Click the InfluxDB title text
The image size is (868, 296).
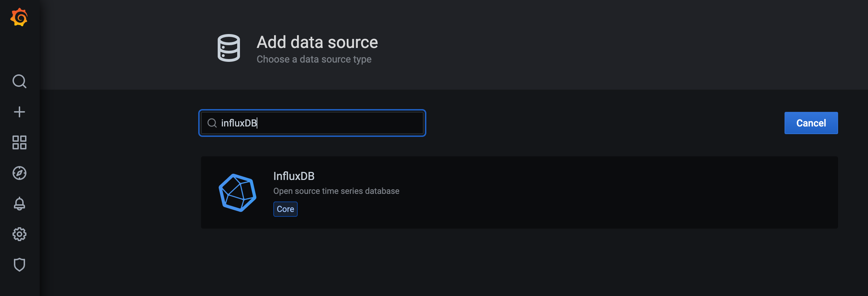294,176
